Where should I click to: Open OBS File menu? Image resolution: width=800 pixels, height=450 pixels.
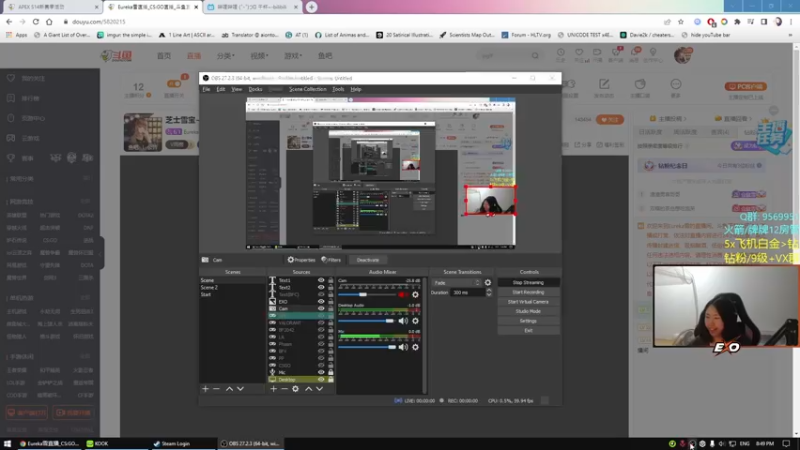[x=206, y=89]
